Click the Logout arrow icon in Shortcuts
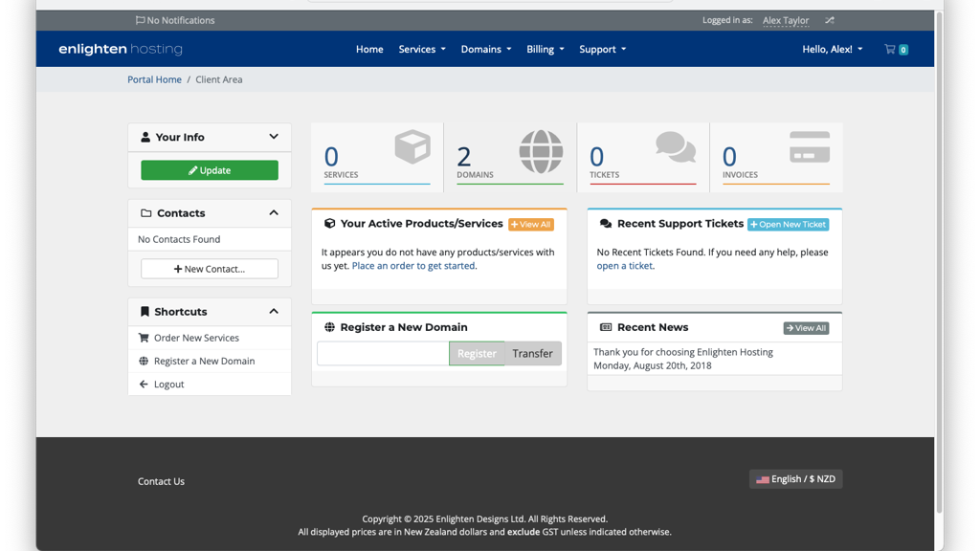980x551 pixels. click(x=144, y=384)
